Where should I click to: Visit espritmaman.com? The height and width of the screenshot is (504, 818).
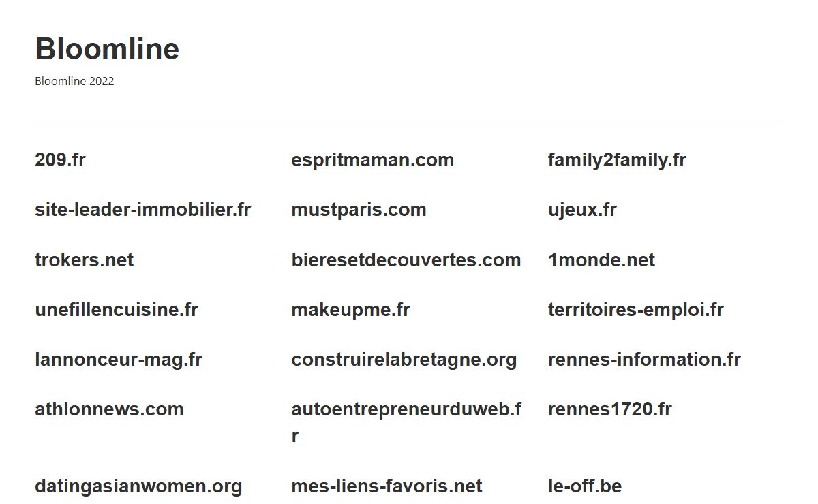pyautogui.click(x=372, y=160)
